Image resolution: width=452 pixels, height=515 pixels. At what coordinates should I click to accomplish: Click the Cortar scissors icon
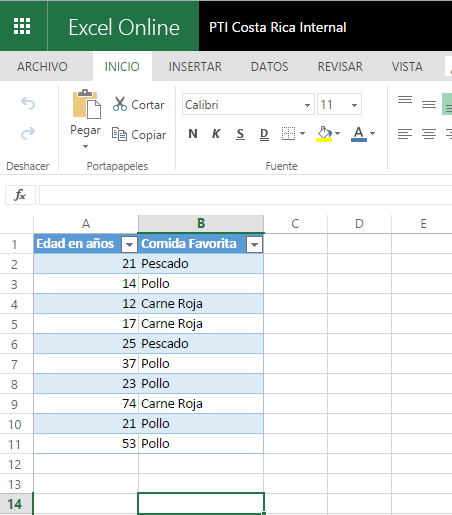click(x=120, y=104)
